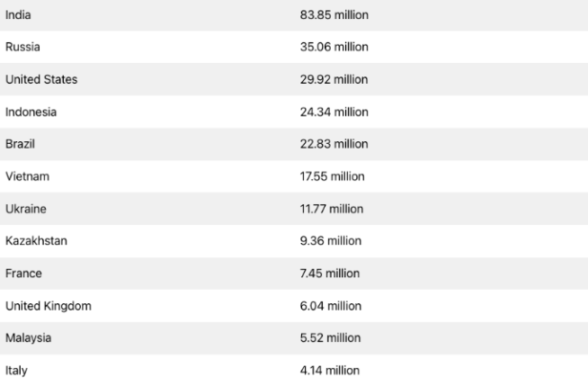Select the 17.55 million figure
Viewport: 588px width, 386px height.
(x=332, y=176)
